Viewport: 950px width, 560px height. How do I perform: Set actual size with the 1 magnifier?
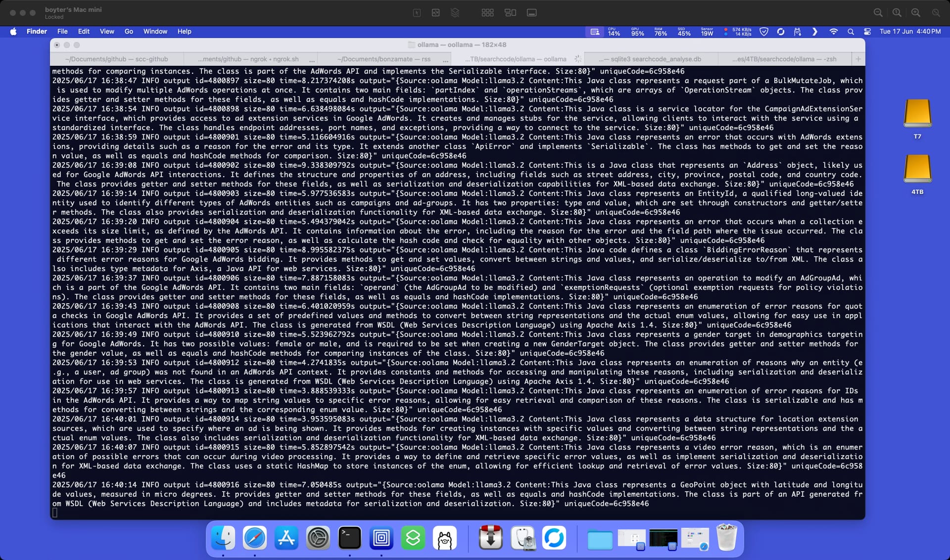pos(897,13)
